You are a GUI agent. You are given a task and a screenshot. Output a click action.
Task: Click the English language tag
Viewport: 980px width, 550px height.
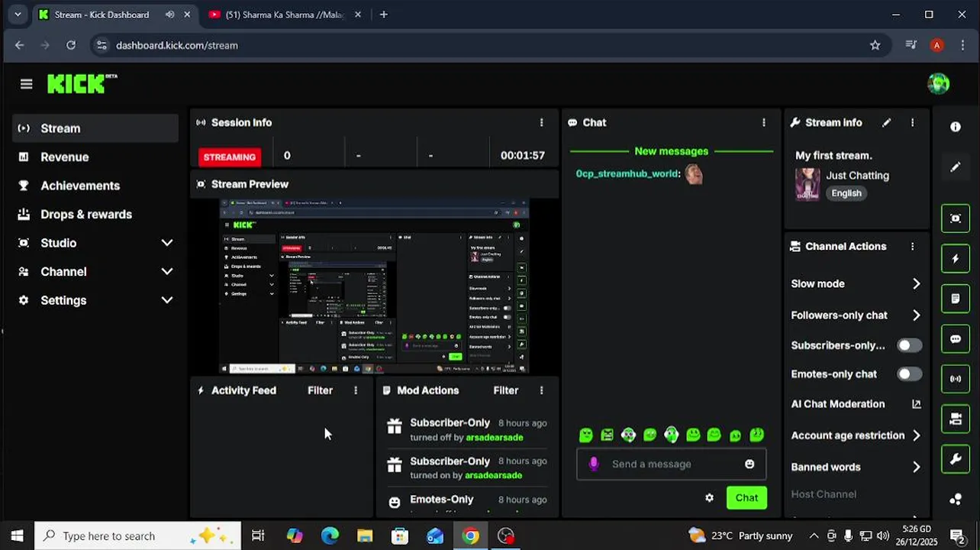pyautogui.click(x=846, y=193)
